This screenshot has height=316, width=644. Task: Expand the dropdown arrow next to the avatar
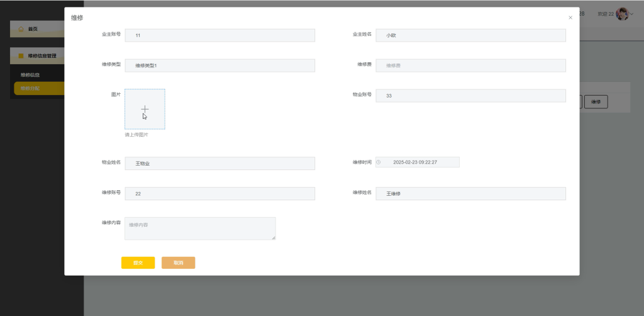pyautogui.click(x=631, y=14)
